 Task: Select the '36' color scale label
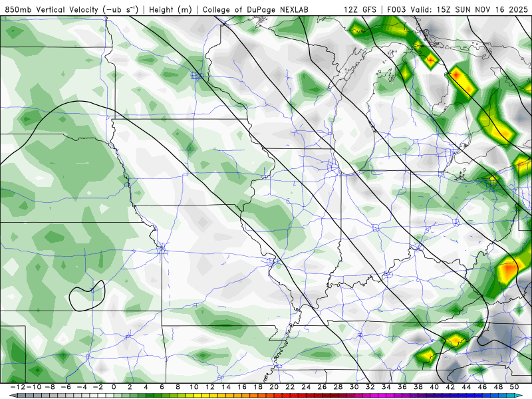(402, 387)
